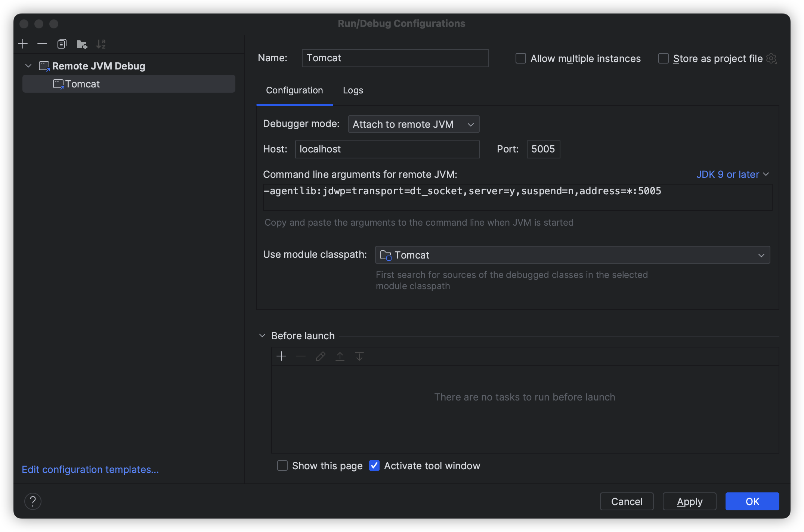Confirm with OK button
Image resolution: width=804 pixels, height=532 pixels.
click(752, 501)
